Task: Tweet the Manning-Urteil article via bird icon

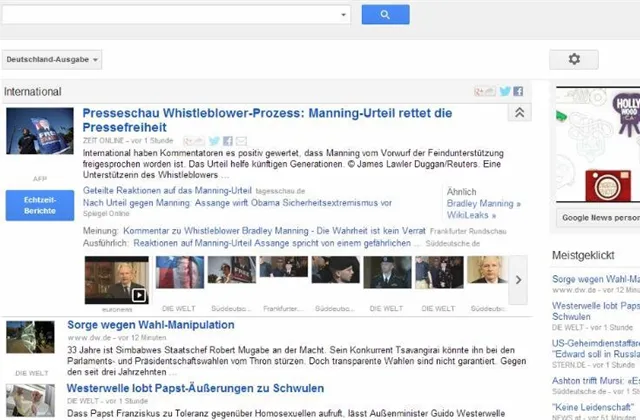Action: (x=214, y=141)
